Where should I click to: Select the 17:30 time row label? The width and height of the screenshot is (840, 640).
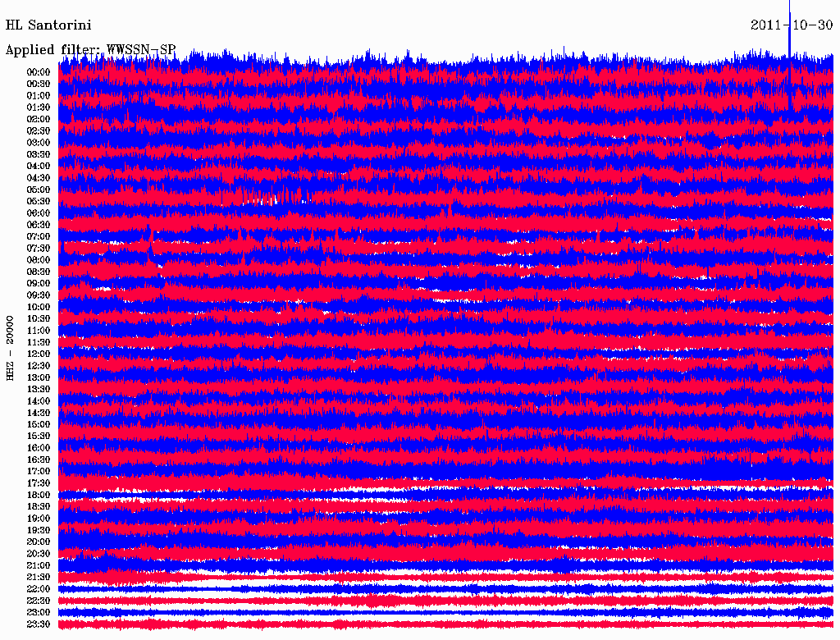[39, 483]
